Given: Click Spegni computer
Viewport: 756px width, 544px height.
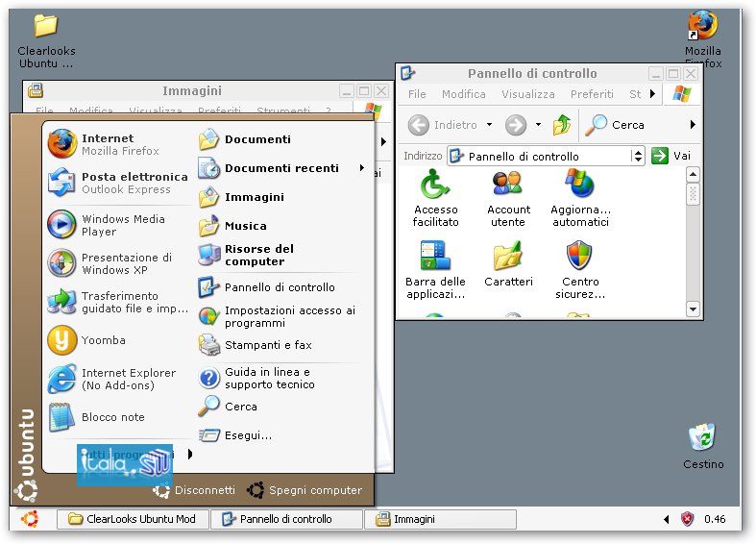Looking at the screenshot, I should click(305, 490).
